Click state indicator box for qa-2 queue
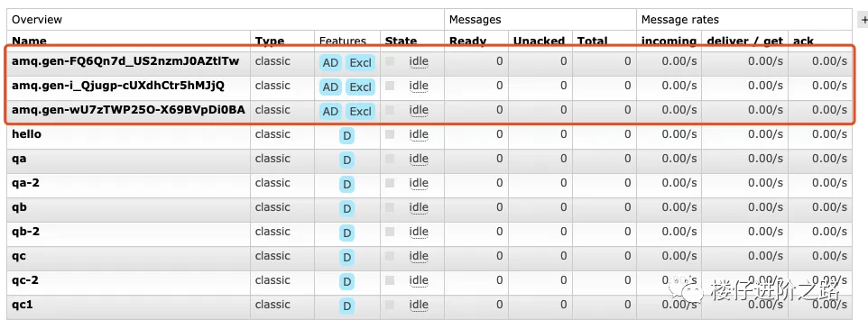Viewport: 868px width, 329px height. [390, 183]
